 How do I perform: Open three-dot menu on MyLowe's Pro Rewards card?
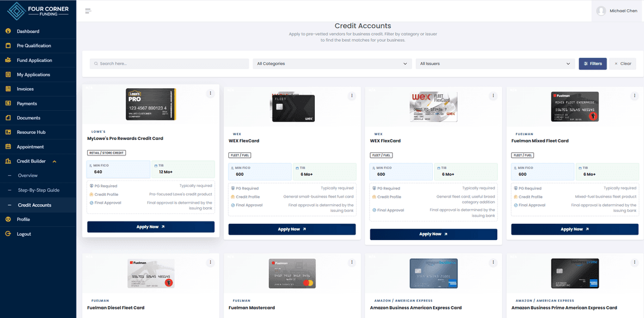210,93
